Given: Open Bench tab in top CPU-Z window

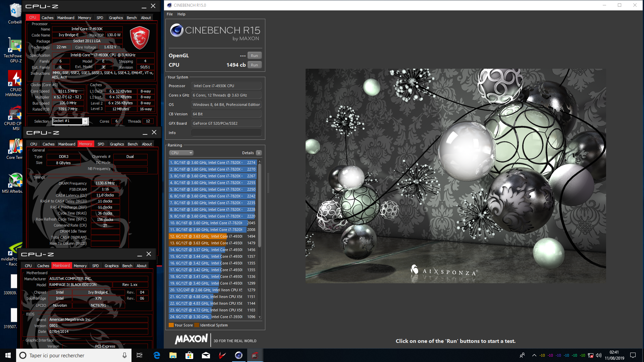Looking at the screenshot, I should pyautogui.click(x=131, y=18).
